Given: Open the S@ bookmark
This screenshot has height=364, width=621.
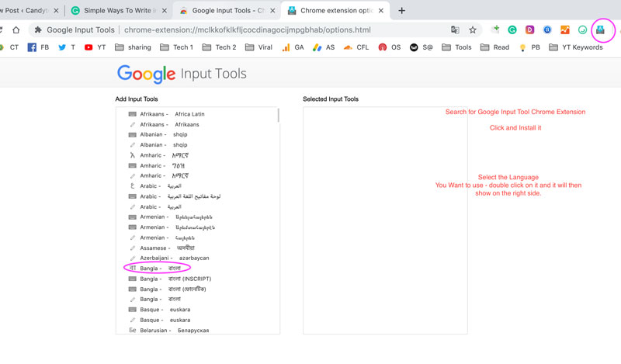Looking at the screenshot, I should point(421,47).
